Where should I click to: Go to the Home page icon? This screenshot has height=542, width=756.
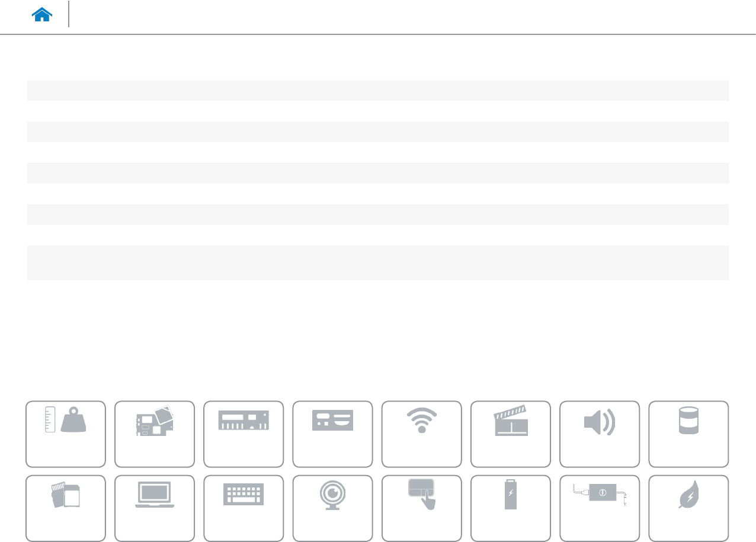point(42,15)
